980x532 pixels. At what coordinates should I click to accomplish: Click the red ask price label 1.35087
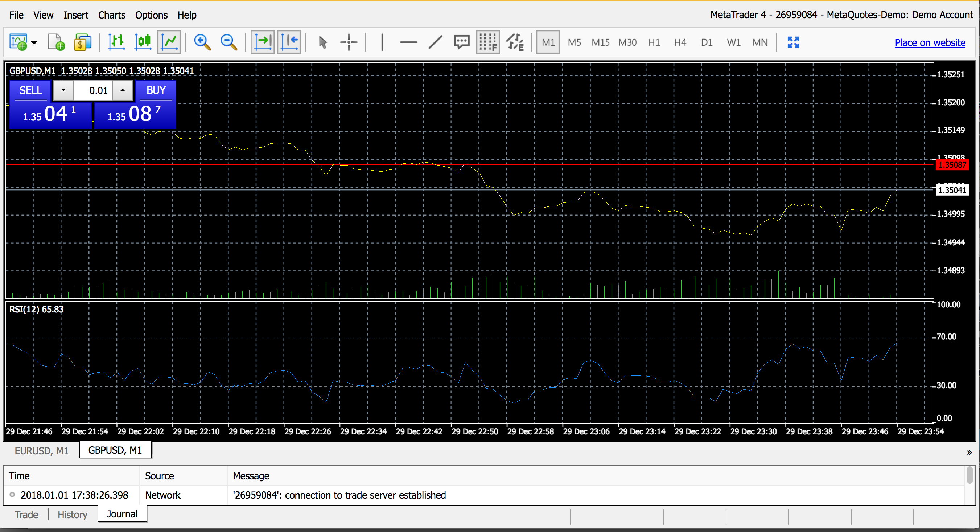click(952, 165)
